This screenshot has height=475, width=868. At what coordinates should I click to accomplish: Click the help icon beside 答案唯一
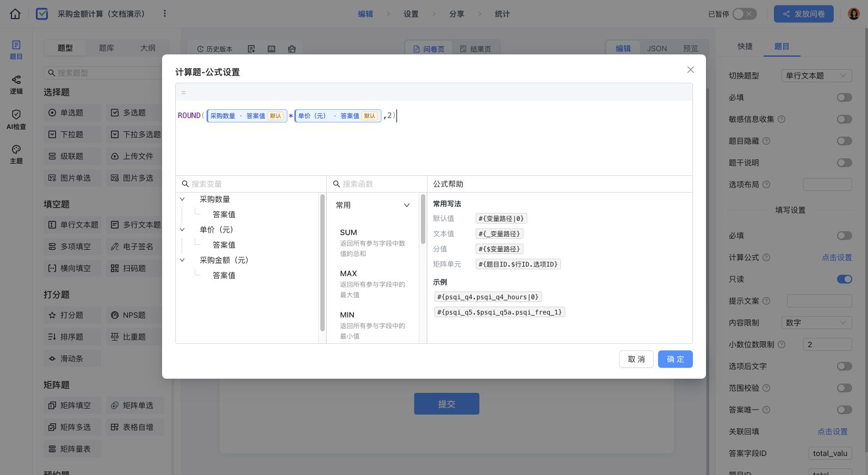766,410
